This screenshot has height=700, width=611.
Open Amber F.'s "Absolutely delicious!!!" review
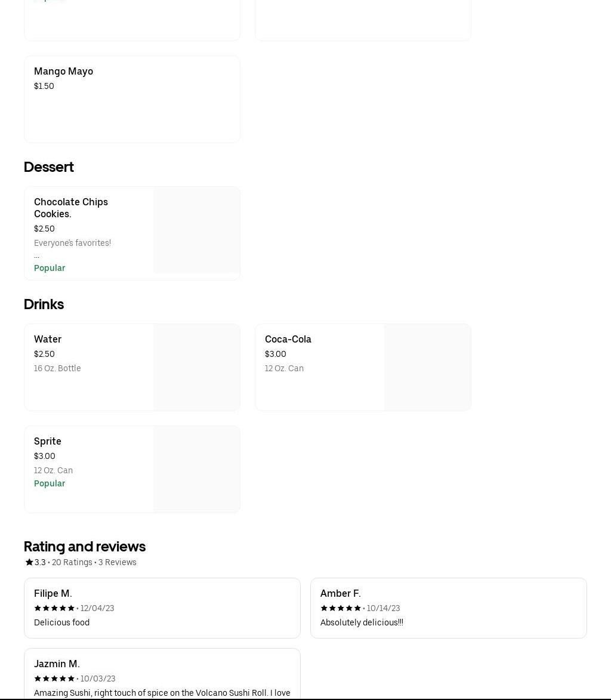pos(362,622)
